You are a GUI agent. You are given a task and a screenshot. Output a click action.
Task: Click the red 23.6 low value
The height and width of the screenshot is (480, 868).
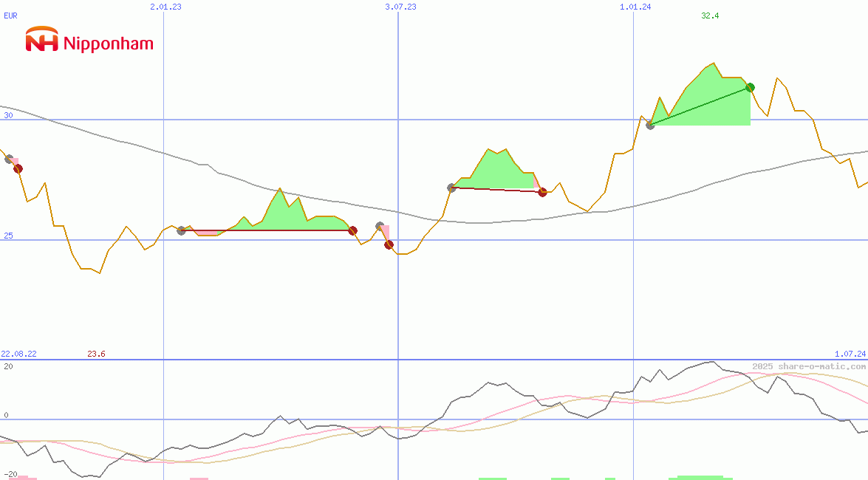point(96,354)
